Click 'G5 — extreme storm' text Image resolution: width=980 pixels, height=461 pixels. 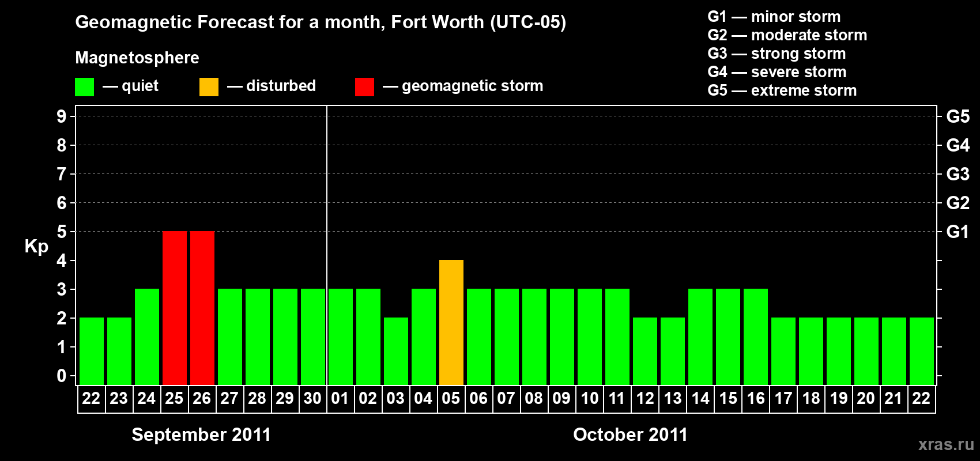[782, 90]
